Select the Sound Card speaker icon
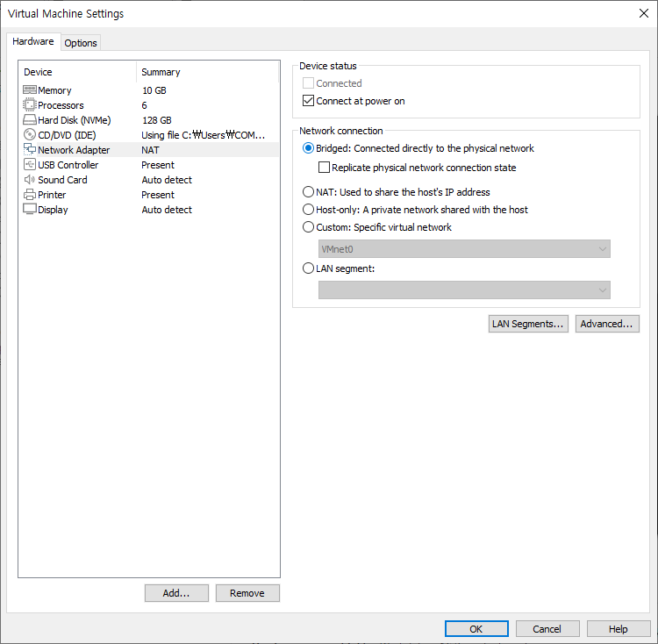The height and width of the screenshot is (644, 658). pos(30,180)
